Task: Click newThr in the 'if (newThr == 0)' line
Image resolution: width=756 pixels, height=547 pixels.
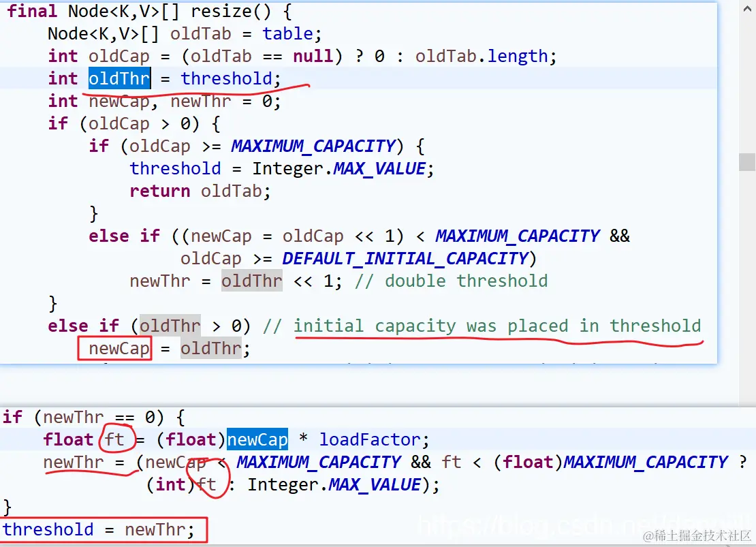Action: point(74,418)
